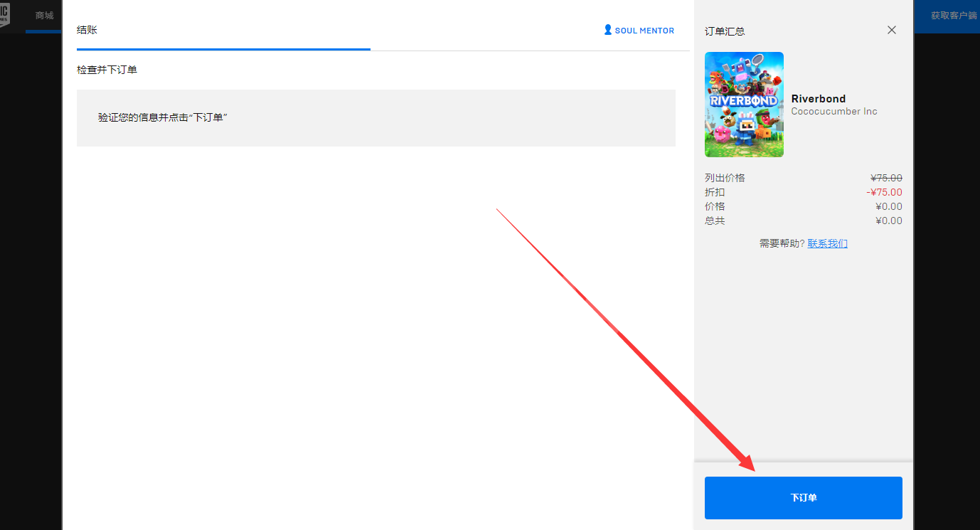Click the 总共 total label
This screenshot has height=530, width=980.
pyautogui.click(x=715, y=221)
